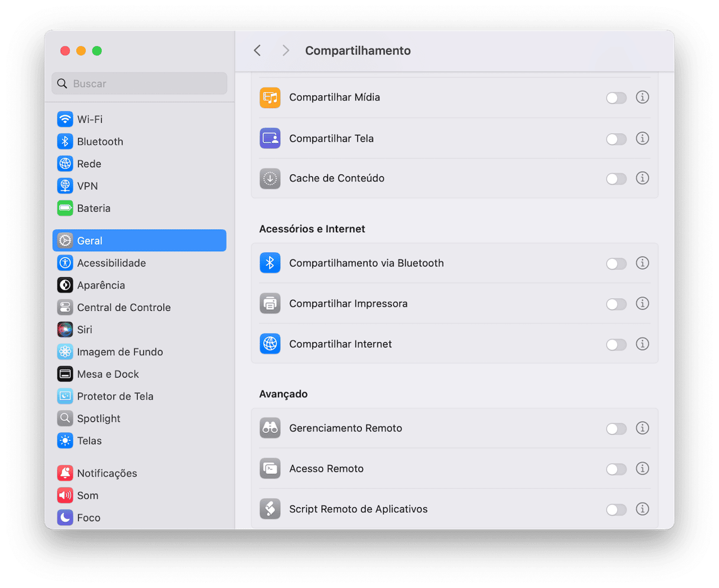Image resolution: width=719 pixels, height=588 pixels.
Task: Toggle Cache de Conteúdo on
Action: pos(616,178)
